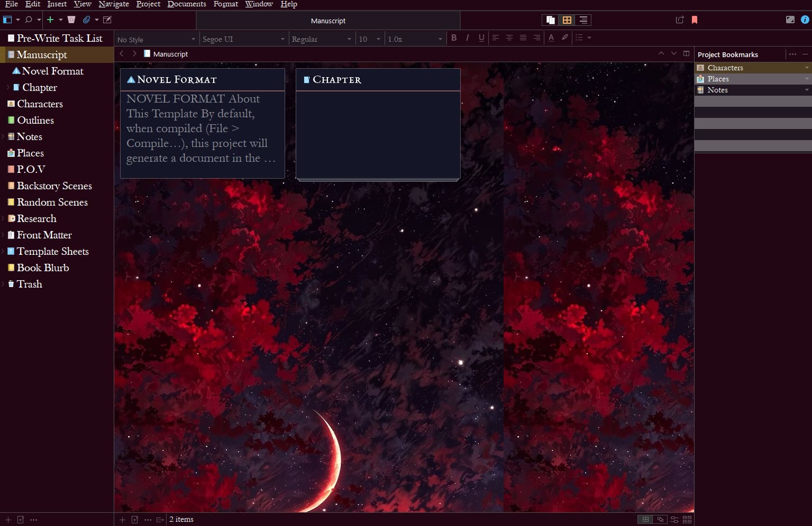Image resolution: width=812 pixels, height=526 pixels.
Task: Open the No Style dropdown
Action: pos(157,39)
